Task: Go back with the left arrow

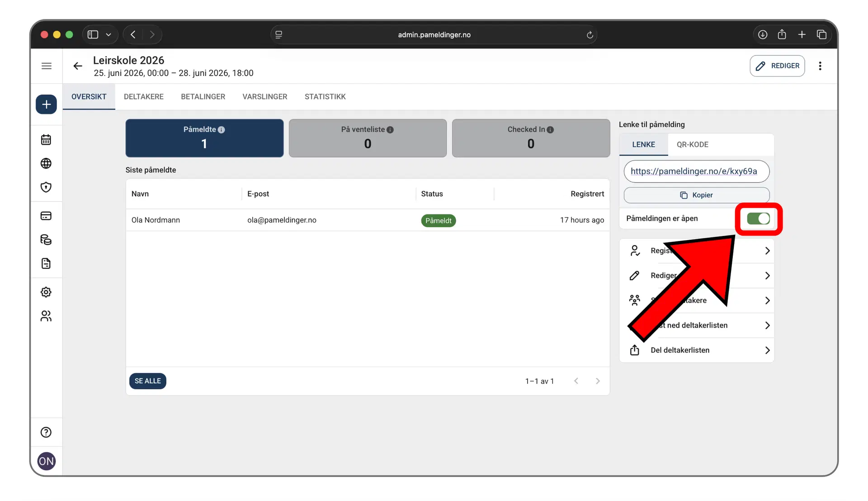Action: (78, 66)
